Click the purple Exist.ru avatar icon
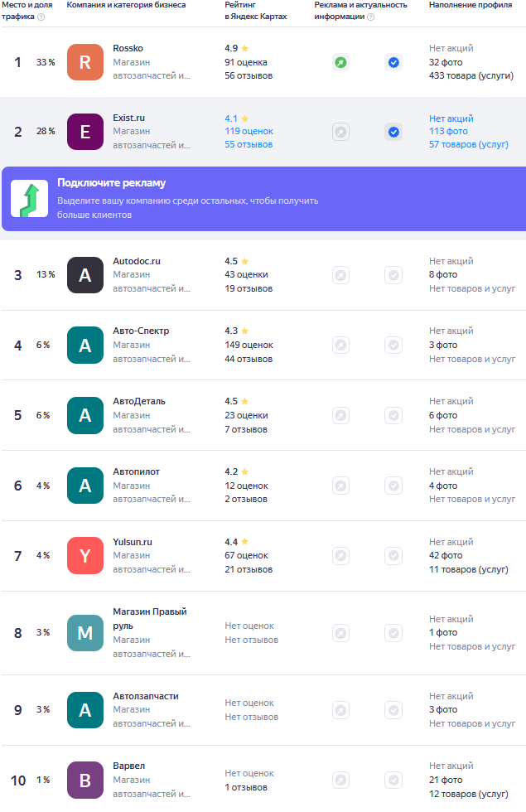The height and width of the screenshot is (812, 526). click(84, 132)
